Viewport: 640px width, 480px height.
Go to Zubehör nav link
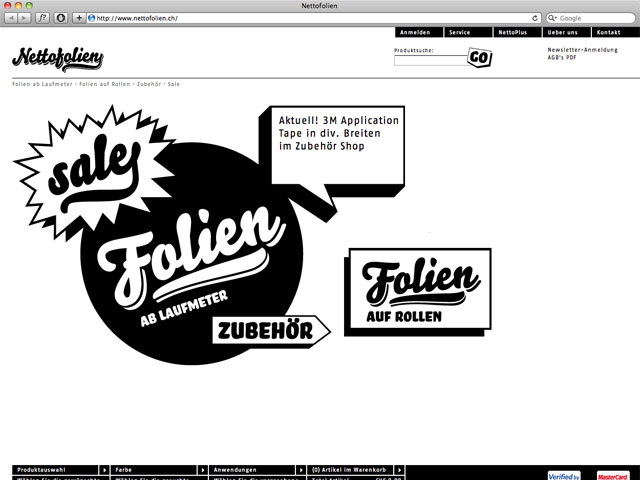pyautogui.click(x=149, y=84)
